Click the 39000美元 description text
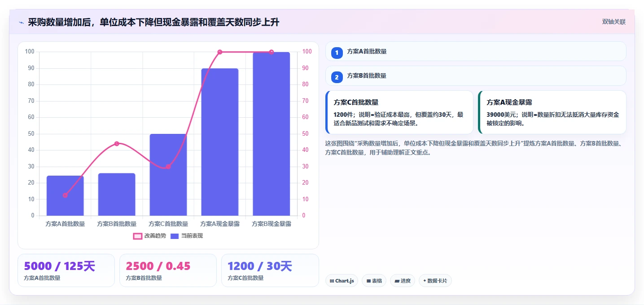Screen dimensions: 644x305 553,119
